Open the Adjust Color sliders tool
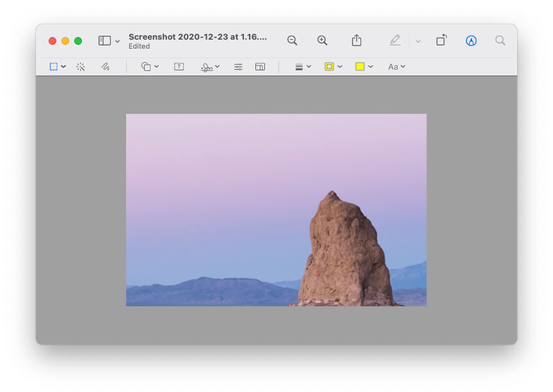Screen dimensions: 553x392 point(238,67)
